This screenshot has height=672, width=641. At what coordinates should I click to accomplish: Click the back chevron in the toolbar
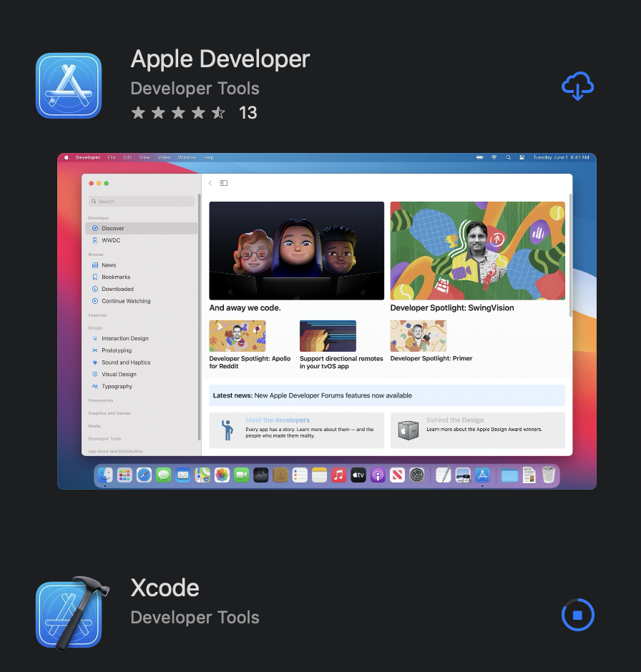(x=210, y=183)
